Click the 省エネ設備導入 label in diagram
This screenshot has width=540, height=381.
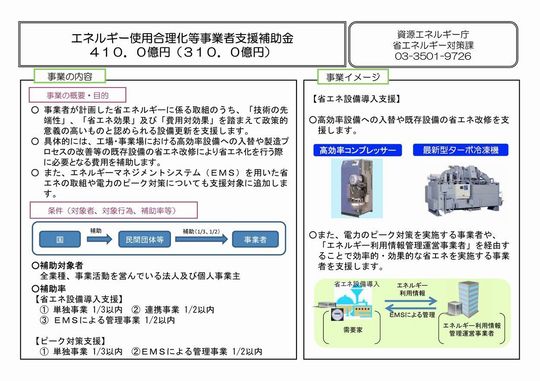(x=357, y=284)
